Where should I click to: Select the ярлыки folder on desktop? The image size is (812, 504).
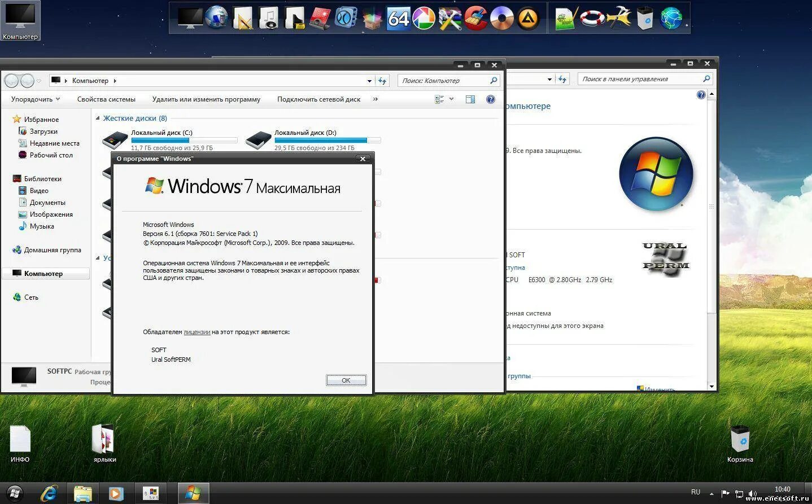pyautogui.click(x=104, y=444)
